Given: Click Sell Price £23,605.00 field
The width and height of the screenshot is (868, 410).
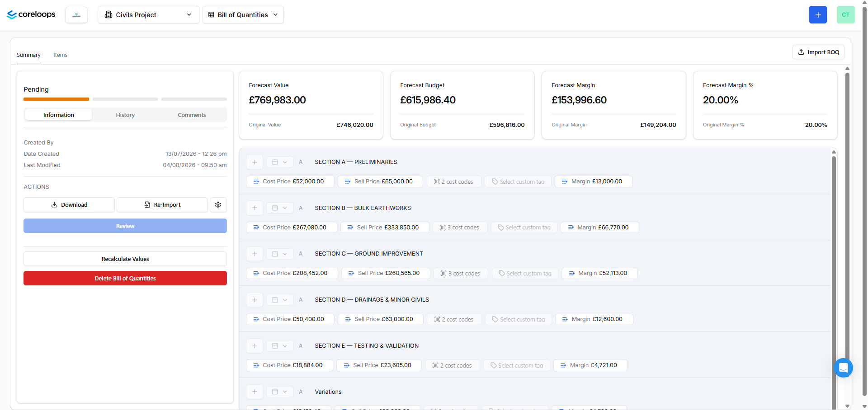Looking at the screenshot, I should click(379, 365).
